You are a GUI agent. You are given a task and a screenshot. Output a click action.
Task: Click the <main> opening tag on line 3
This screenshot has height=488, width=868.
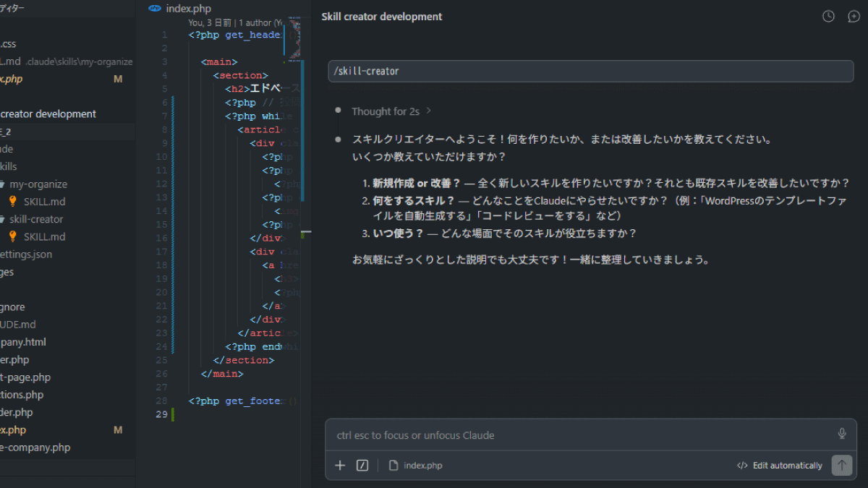[219, 61]
